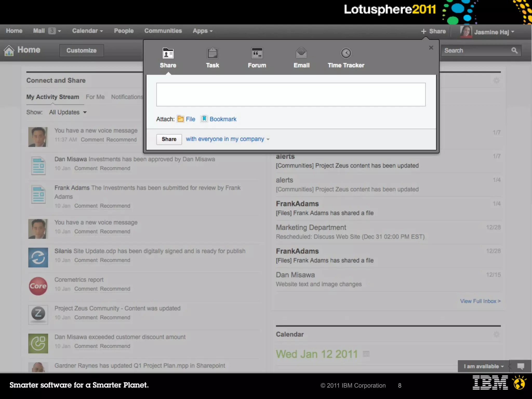Comment on the 11:37 AM voice message
Viewport: 532px width, 399px height.
92,140
